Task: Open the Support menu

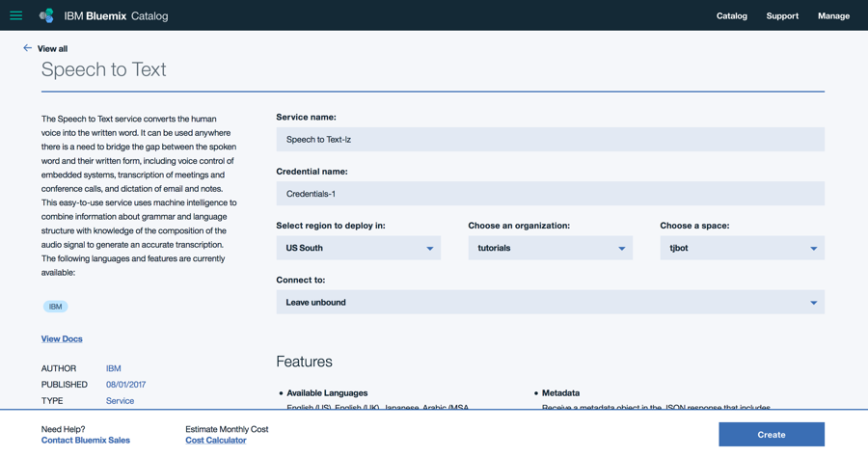Action: [782, 16]
